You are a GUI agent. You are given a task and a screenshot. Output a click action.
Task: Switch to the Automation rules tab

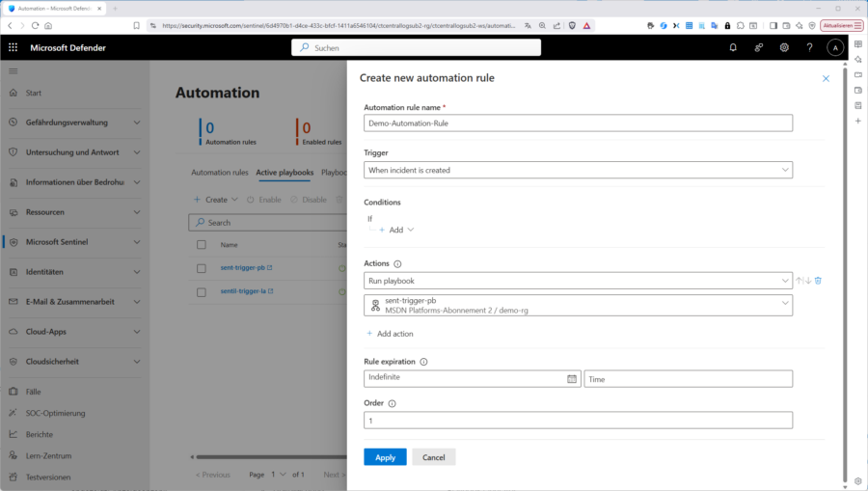click(219, 173)
